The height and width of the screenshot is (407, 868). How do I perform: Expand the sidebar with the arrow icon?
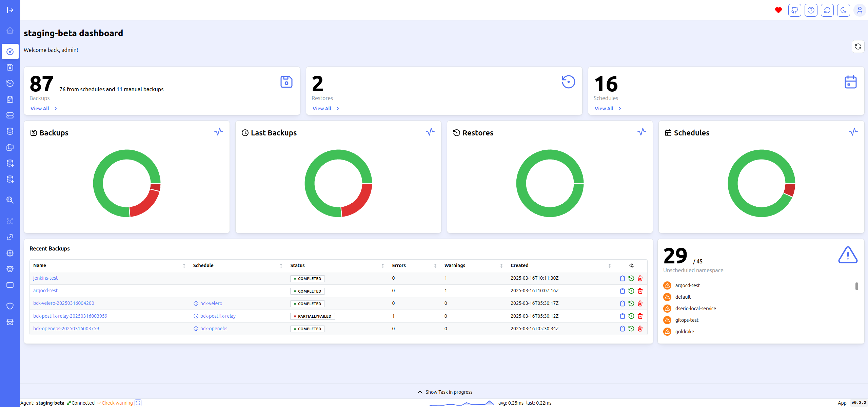pos(10,10)
